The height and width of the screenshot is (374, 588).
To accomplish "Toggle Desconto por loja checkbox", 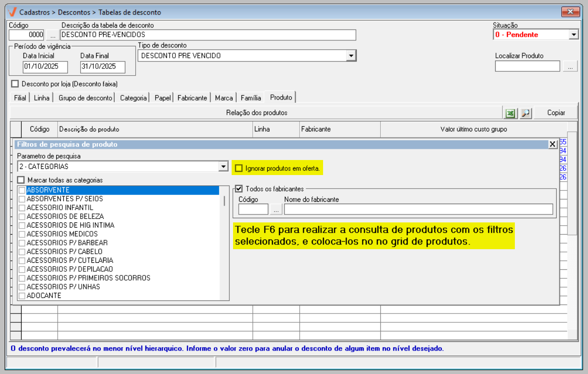I will click(15, 84).
